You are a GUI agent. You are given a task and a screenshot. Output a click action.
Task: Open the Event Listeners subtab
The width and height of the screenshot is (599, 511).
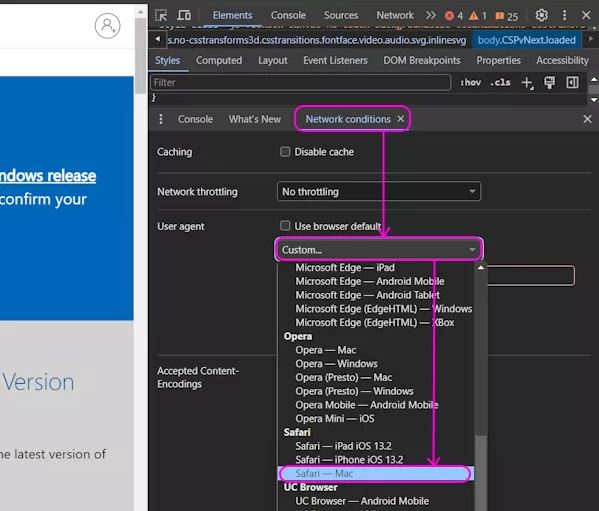pyautogui.click(x=335, y=60)
